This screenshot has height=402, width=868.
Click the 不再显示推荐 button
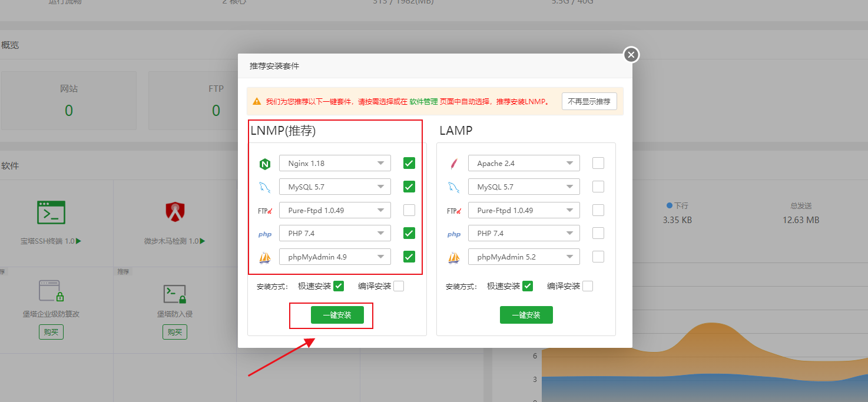click(589, 101)
